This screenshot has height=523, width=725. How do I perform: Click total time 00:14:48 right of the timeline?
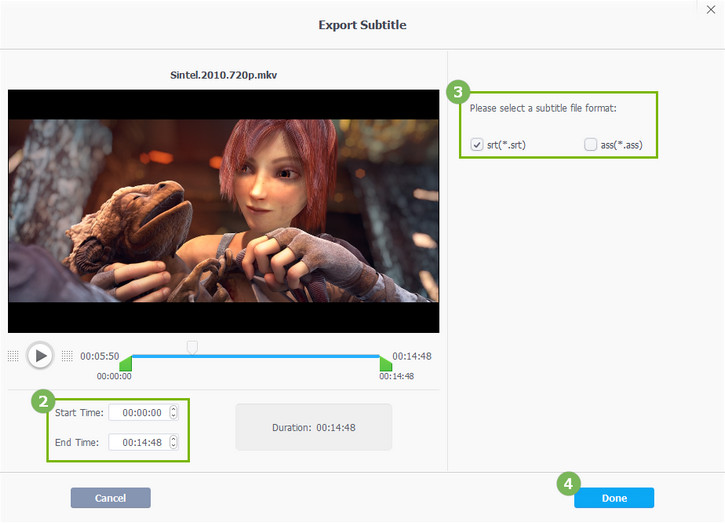[x=412, y=356]
